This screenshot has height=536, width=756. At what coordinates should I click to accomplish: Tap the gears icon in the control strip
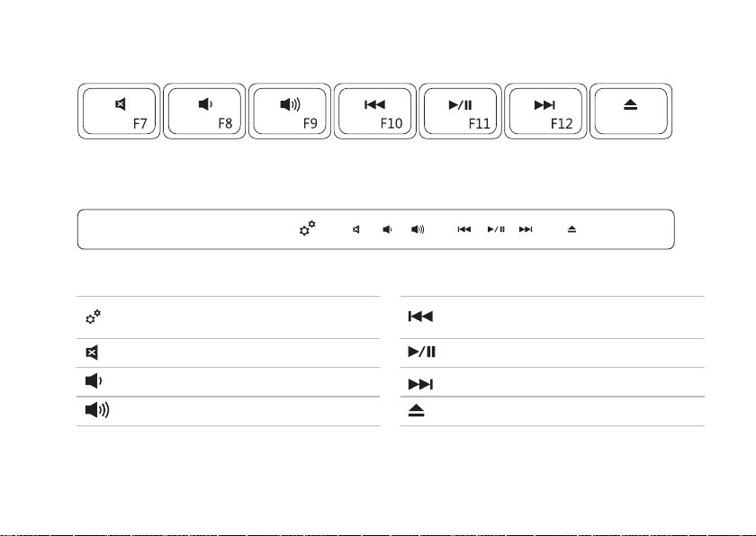pyautogui.click(x=305, y=229)
